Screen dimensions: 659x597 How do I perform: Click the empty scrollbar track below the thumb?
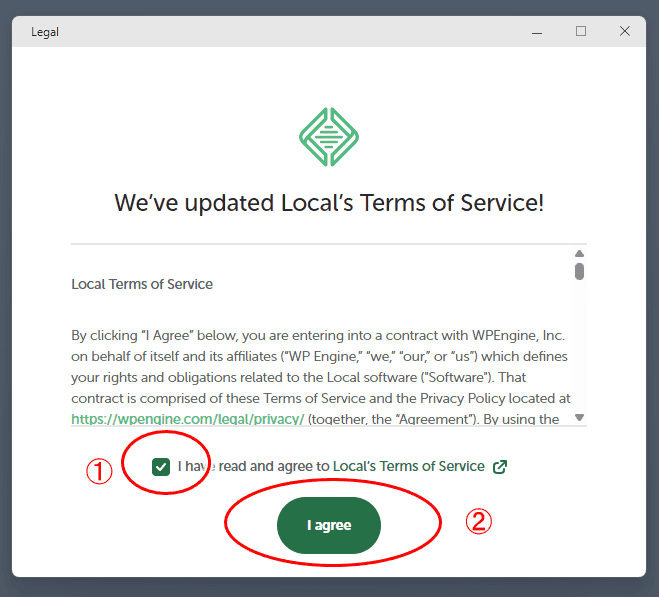click(x=579, y=350)
